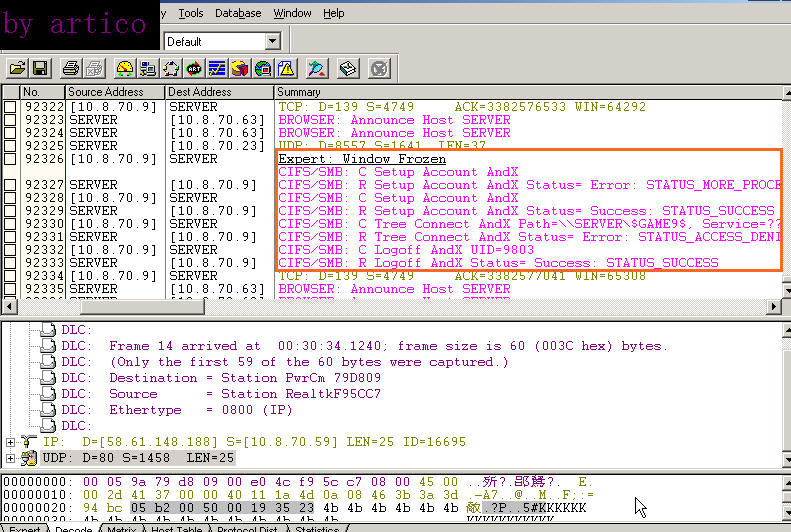Viewport: 791px width, 532px height.
Task: Click the Save floppy disk icon
Action: [x=41, y=69]
